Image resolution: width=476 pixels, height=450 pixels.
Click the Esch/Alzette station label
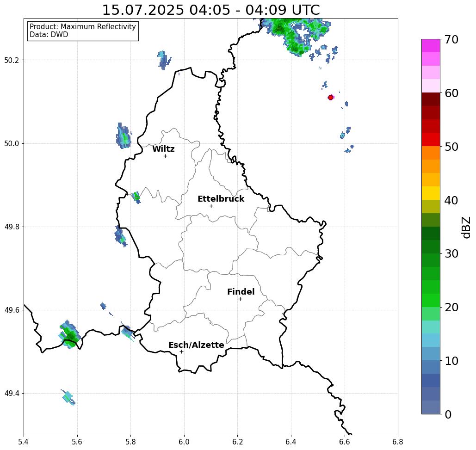pos(197,345)
